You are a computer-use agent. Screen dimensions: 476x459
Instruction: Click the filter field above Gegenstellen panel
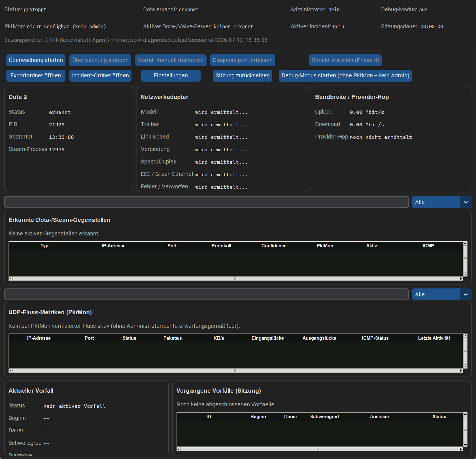pos(207,202)
